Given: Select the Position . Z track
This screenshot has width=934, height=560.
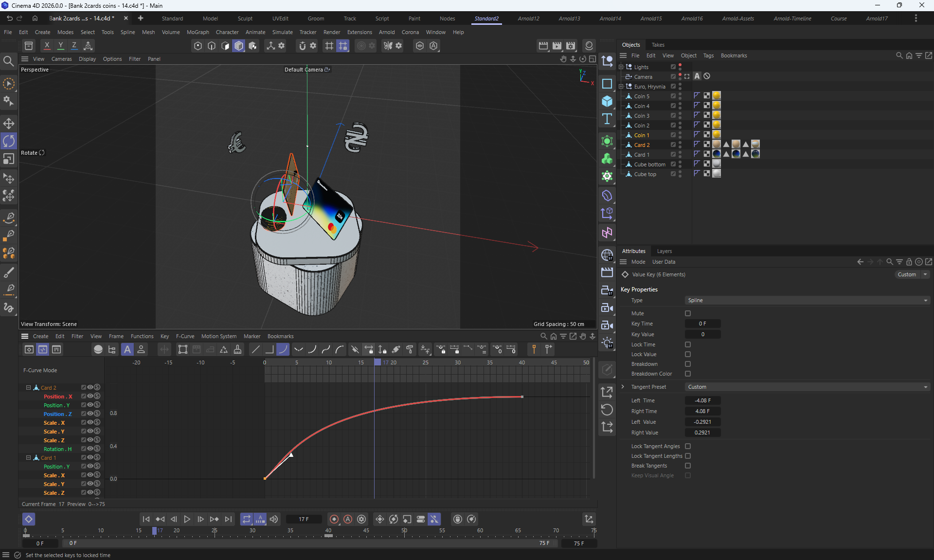Looking at the screenshot, I should [57, 414].
